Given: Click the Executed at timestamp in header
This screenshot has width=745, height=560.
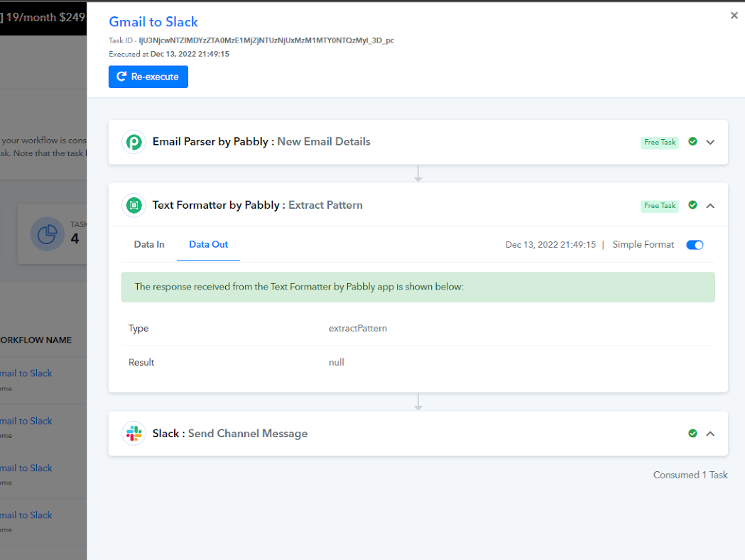Looking at the screenshot, I should [190, 54].
